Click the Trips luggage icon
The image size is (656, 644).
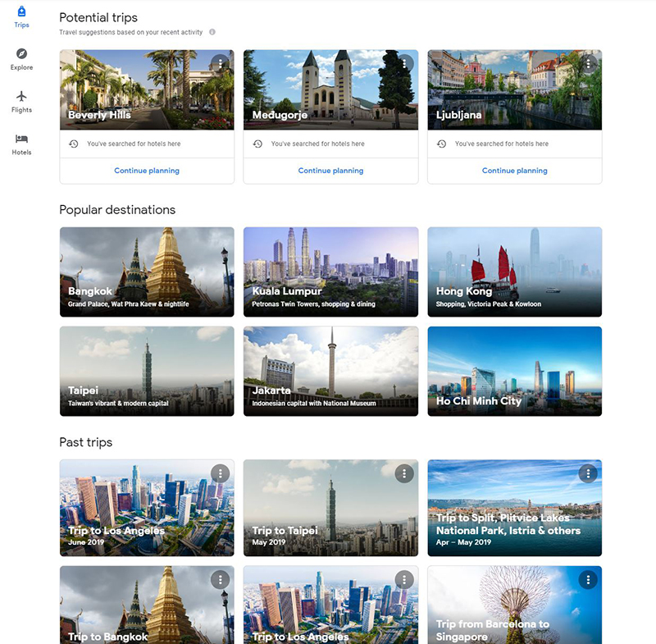point(21,11)
